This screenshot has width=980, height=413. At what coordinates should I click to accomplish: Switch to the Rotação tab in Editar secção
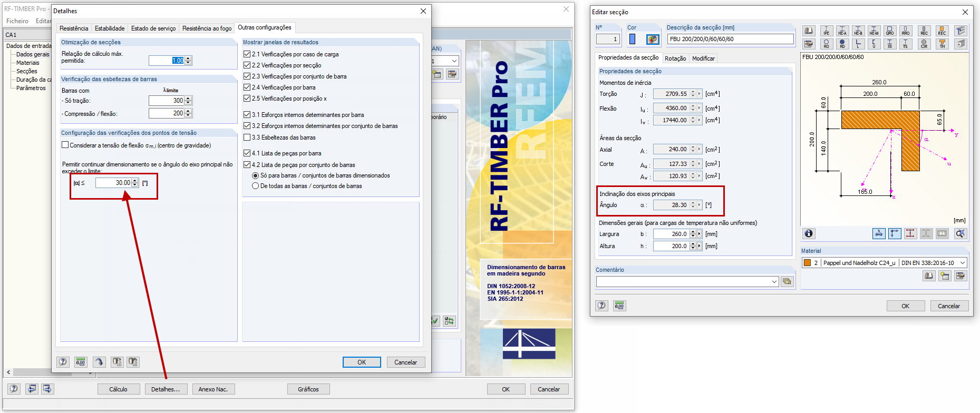coord(675,58)
